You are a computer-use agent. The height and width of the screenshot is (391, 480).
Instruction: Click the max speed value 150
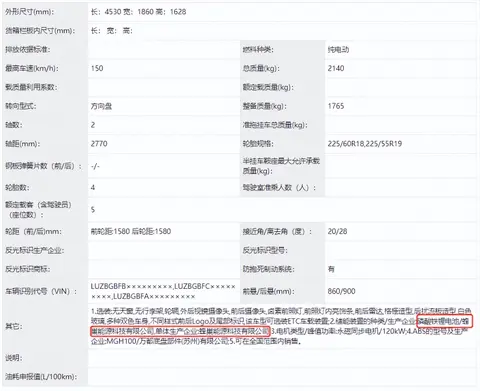point(97,68)
